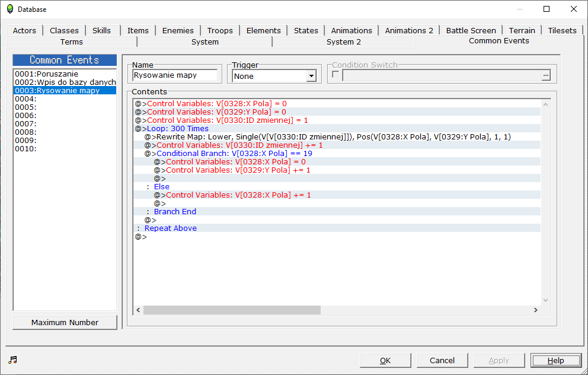Screen dimensions: 588x375
Task: Go to the Troops tab
Action: [220, 30]
